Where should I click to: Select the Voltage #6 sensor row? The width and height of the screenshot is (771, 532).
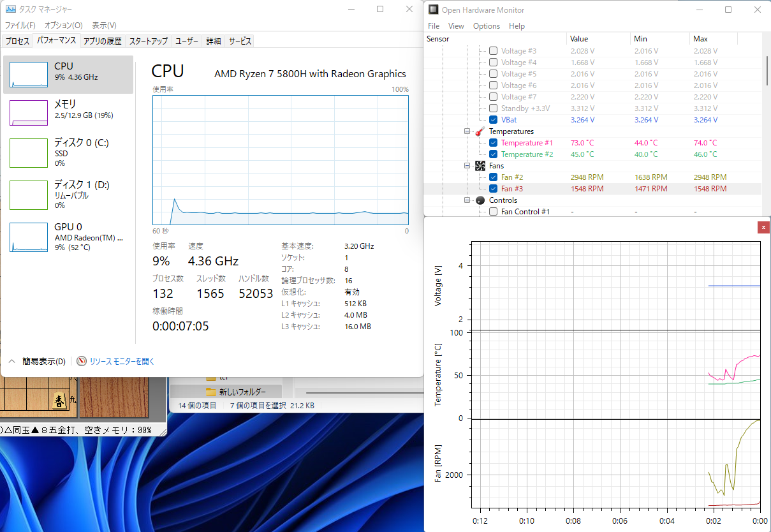point(592,85)
